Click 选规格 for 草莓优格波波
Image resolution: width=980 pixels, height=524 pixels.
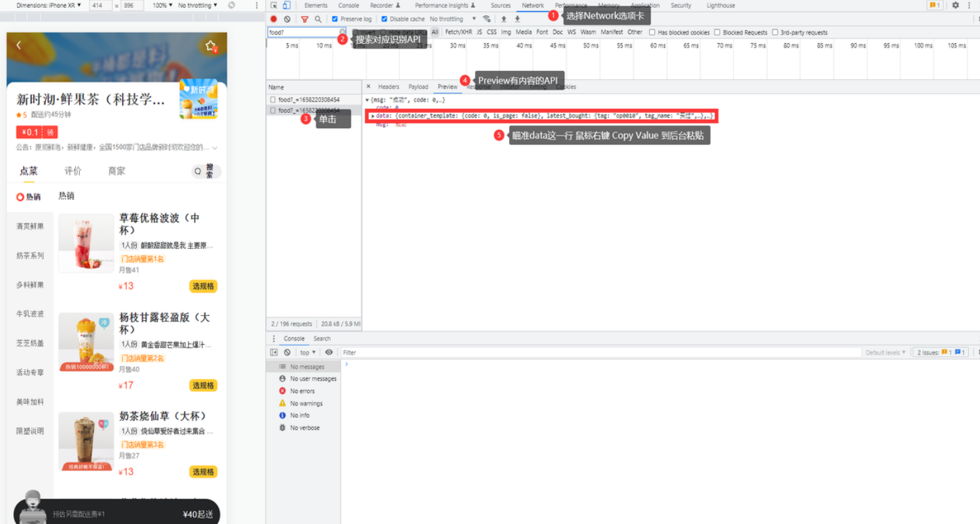203,286
